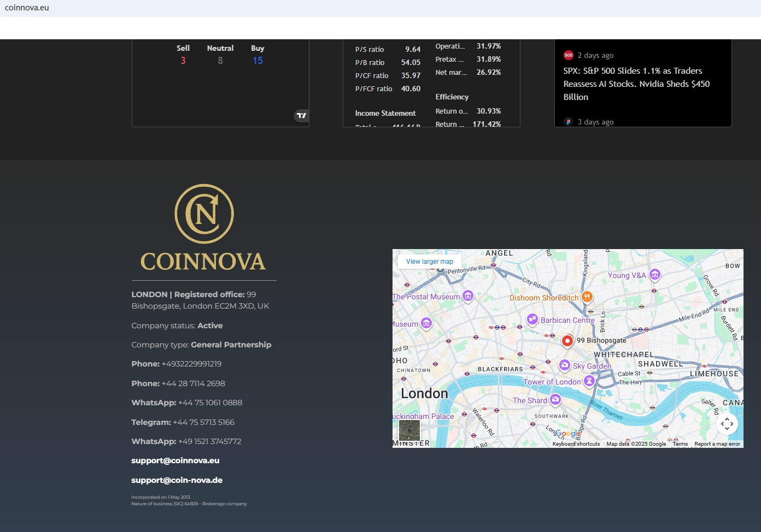761x532 pixels.
Task: Click the support@coin-nova.de email link
Action: [177, 480]
